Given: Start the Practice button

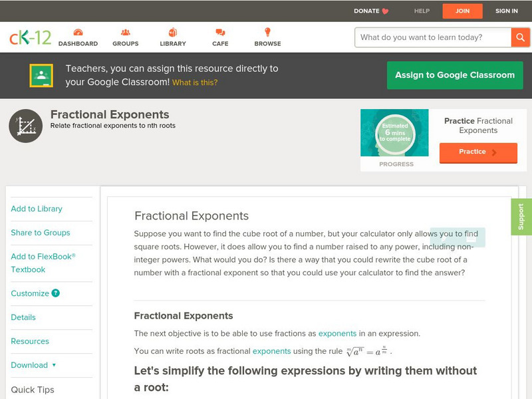Looking at the screenshot, I should (x=478, y=152).
